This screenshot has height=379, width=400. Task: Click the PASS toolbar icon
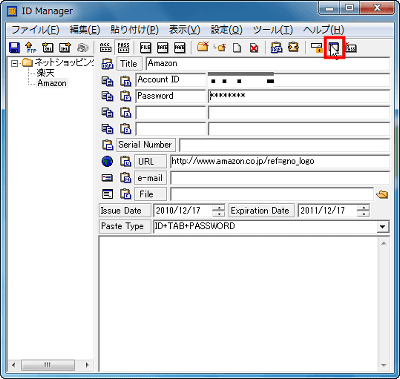[x=124, y=48]
